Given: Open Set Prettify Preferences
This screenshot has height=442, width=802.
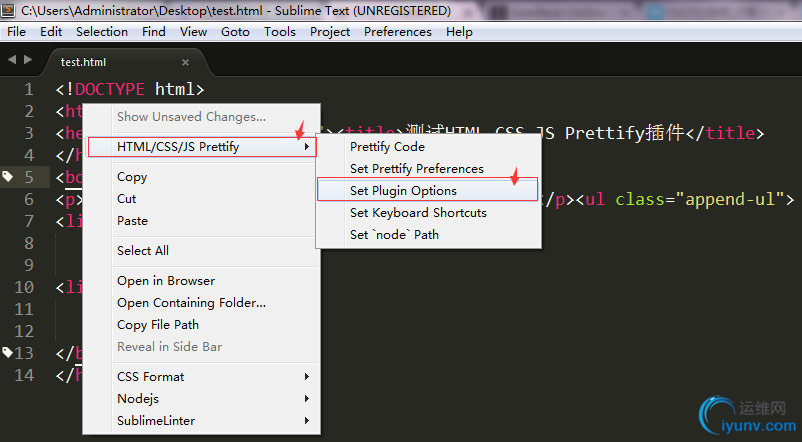Looking at the screenshot, I should click(x=416, y=169).
